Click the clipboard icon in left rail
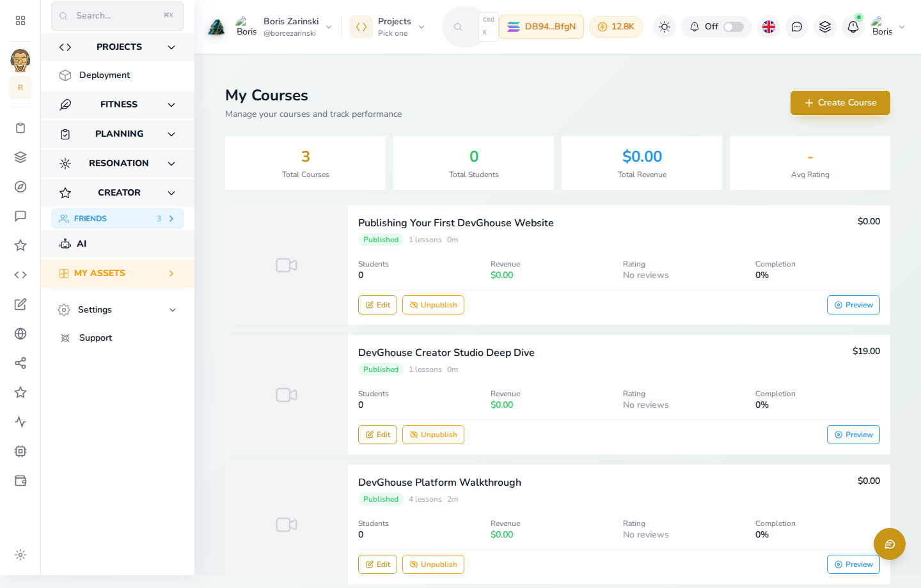 (x=20, y=128)
